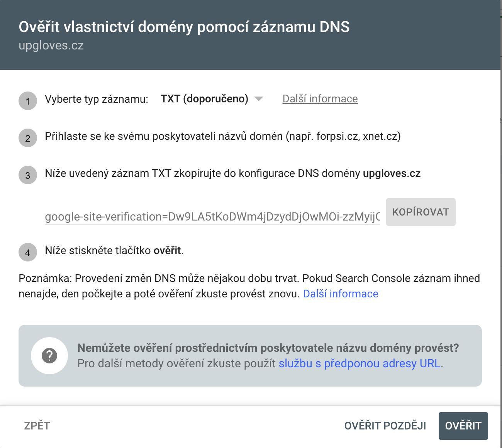Expand the record type dropdown arrow

(x=259, y=99)
